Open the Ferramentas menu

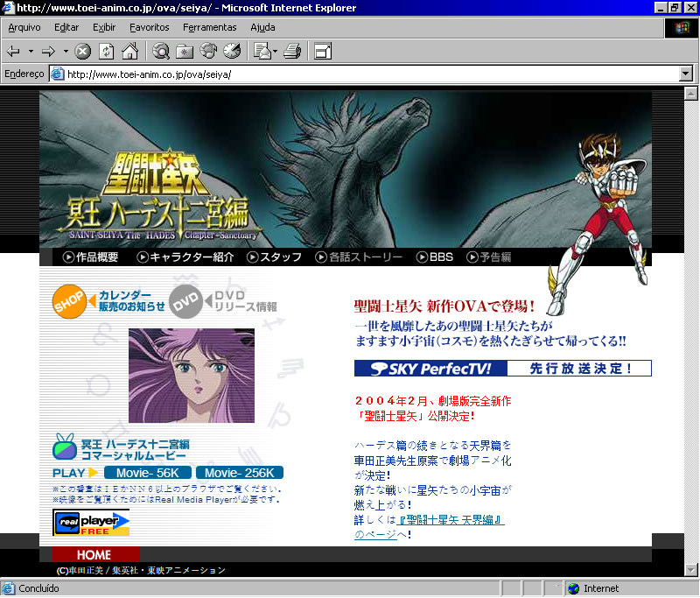[x=210, y=28]
